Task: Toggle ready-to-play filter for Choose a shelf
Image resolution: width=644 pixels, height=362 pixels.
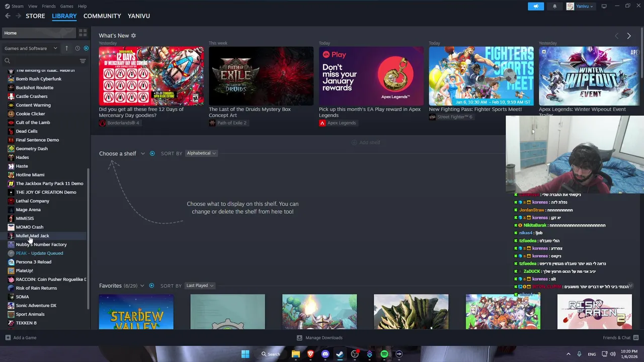Action: coord(152,153)
